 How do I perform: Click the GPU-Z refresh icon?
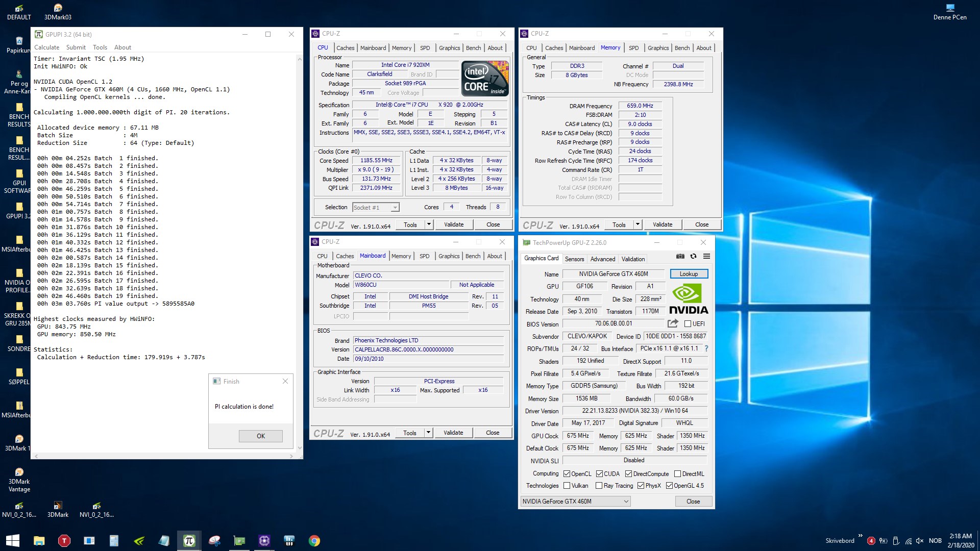click(x=693, y=257)
